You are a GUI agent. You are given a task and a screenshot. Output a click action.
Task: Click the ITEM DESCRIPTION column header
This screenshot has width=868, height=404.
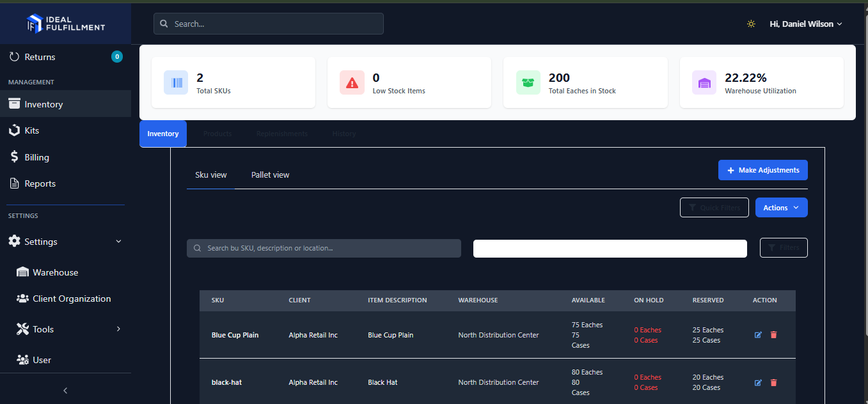click(397, 300)
